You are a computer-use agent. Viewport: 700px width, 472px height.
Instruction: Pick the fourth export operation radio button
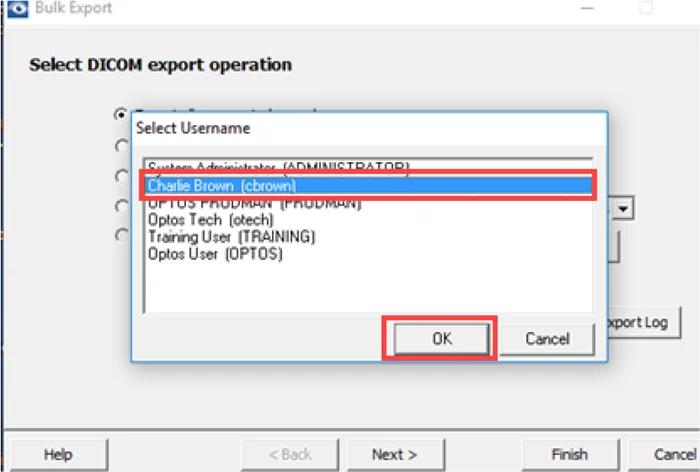pos(122,206)
